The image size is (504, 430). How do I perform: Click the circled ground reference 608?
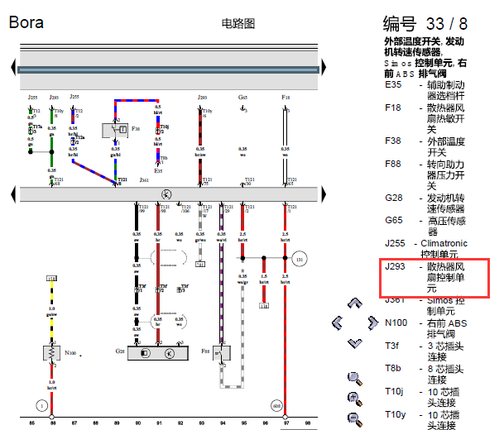point(276,406)
